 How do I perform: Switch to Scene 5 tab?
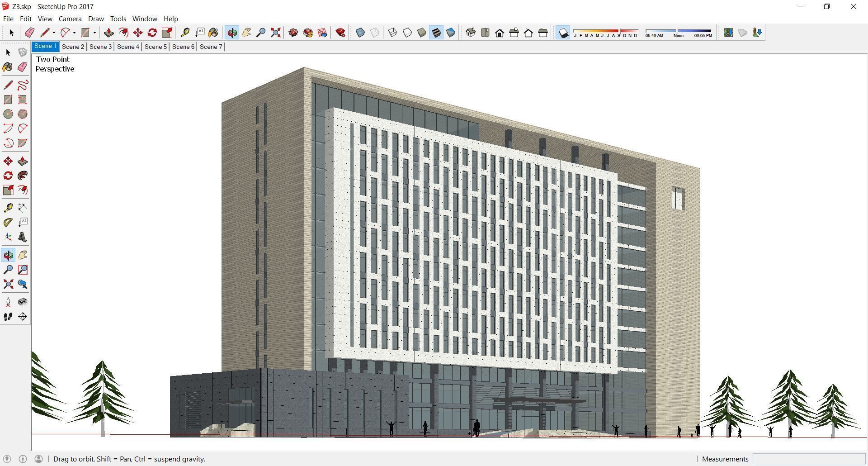point(156,47)
